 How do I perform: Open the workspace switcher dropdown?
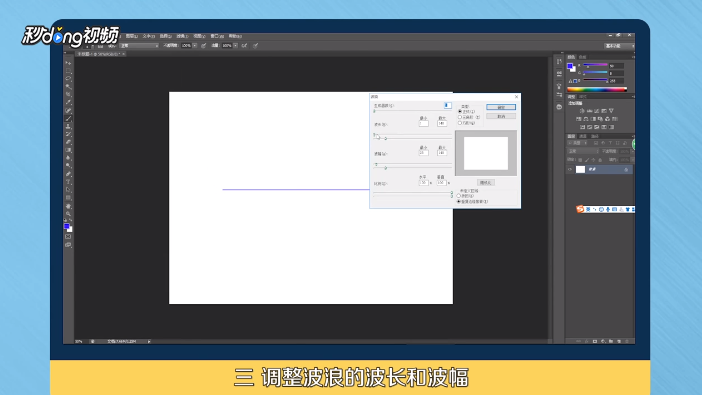619,46
